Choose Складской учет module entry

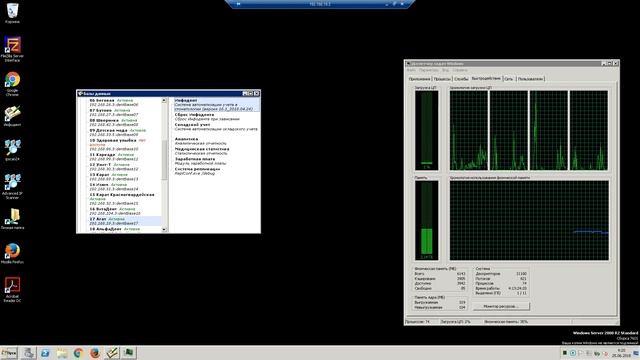(216, 127)
